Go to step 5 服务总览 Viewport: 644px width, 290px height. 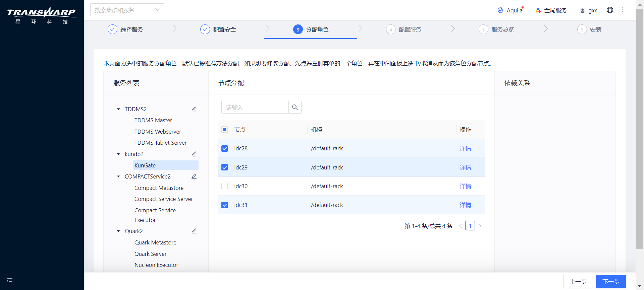coord(496,29)
